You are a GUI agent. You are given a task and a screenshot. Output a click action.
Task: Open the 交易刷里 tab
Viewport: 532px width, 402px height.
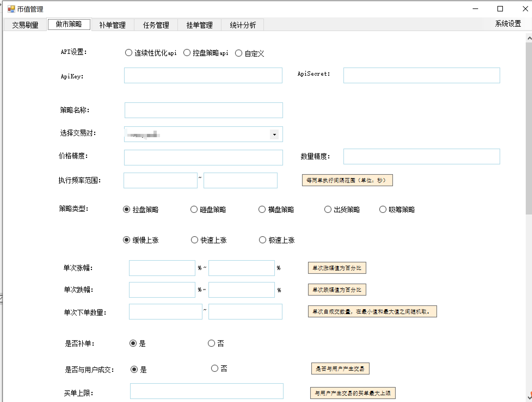[25, 25]
